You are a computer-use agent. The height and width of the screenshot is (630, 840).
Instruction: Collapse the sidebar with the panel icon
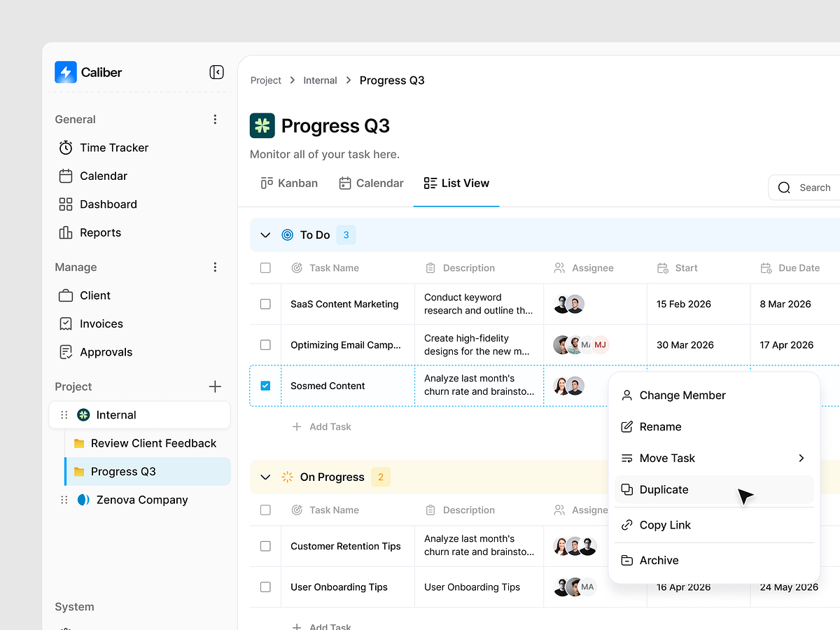tap(216, 72)
